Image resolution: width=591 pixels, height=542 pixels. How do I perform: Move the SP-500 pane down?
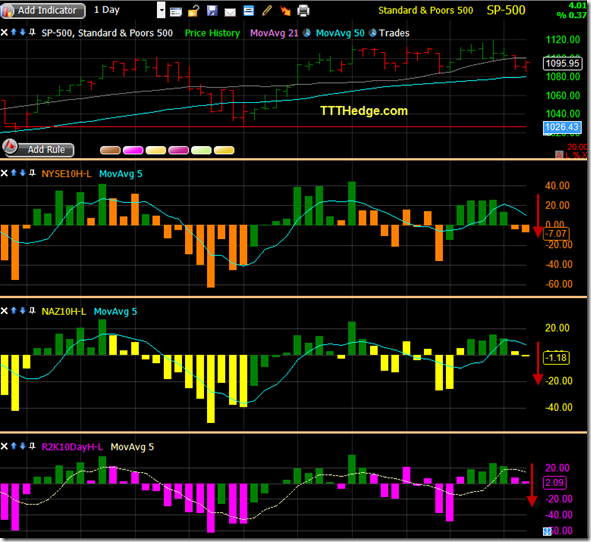tap(23, 32)
